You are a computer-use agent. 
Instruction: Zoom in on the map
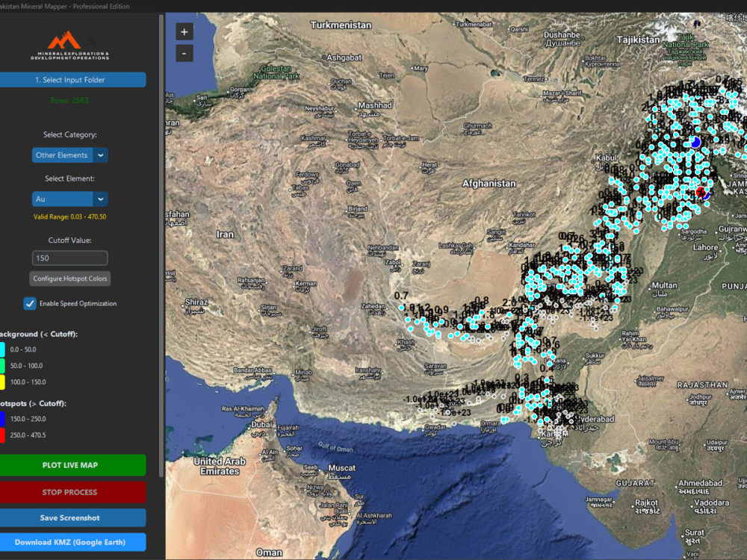(185, 32)
